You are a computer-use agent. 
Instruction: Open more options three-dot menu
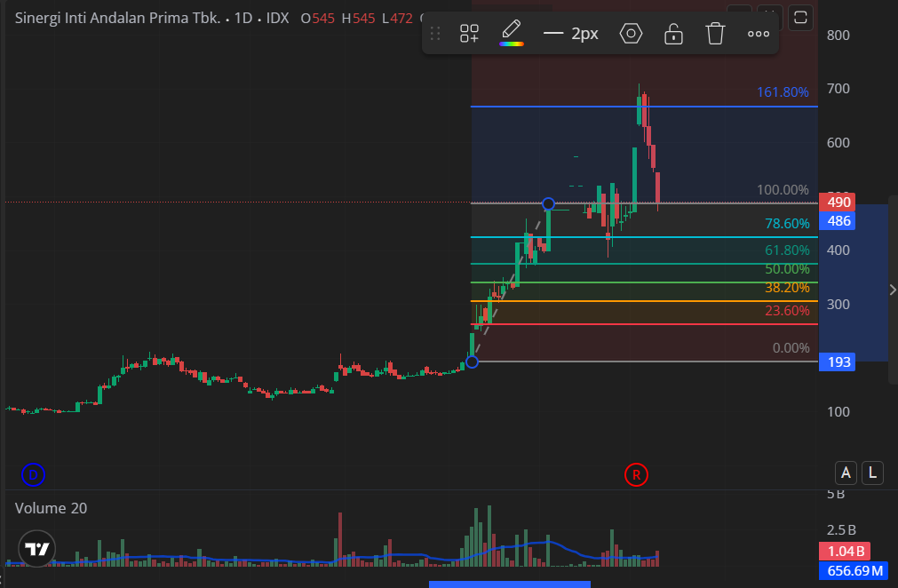[759, 35]
